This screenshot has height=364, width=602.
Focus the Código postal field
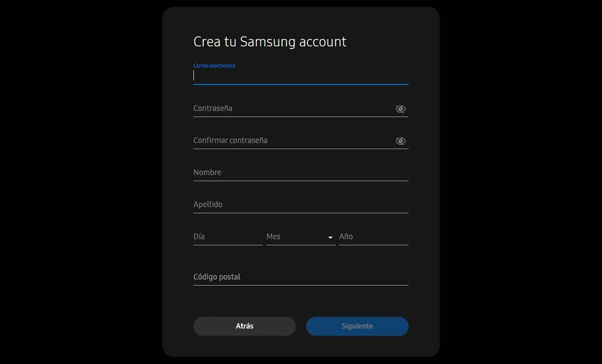pyautogui.click(x=300, y=277)
